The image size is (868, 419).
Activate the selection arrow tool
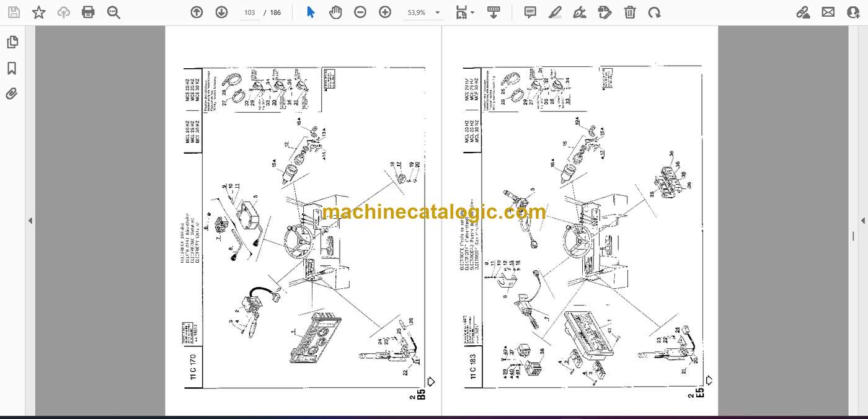click(311, 12)
